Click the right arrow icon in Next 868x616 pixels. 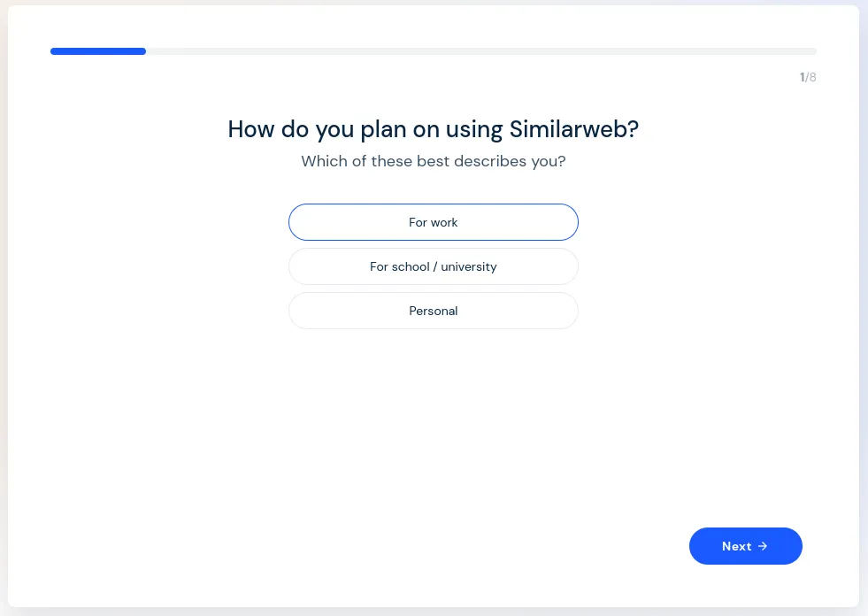[763, 546]
